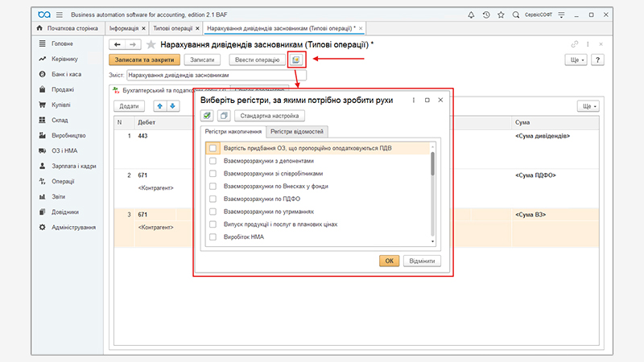Open the Банк і каса sidebar section

(68, 74)
